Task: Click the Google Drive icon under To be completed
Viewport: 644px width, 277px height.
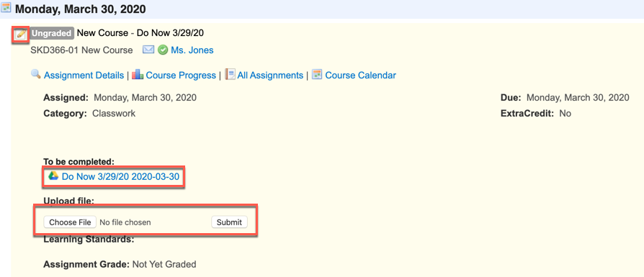Action: (53, 176)
